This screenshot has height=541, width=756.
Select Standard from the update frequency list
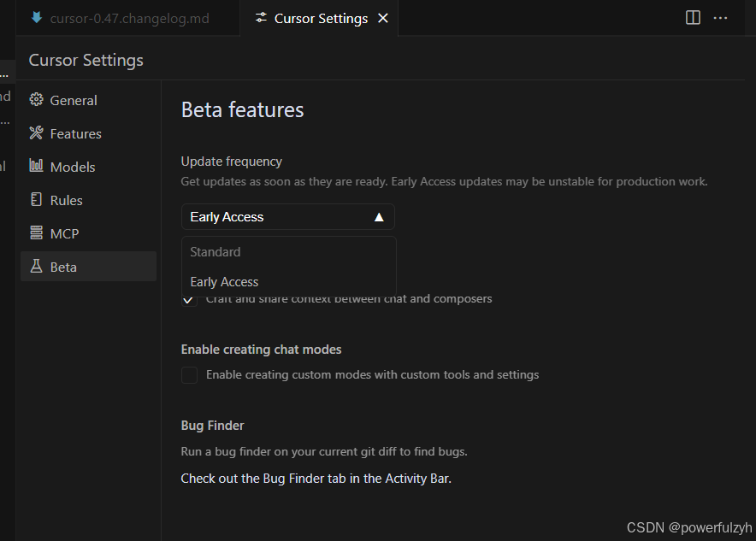[216, 252]
